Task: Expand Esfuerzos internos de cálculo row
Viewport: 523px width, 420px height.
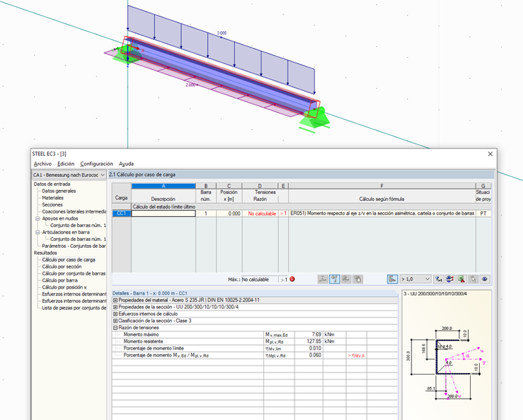Action: click(x=116, y=314)
